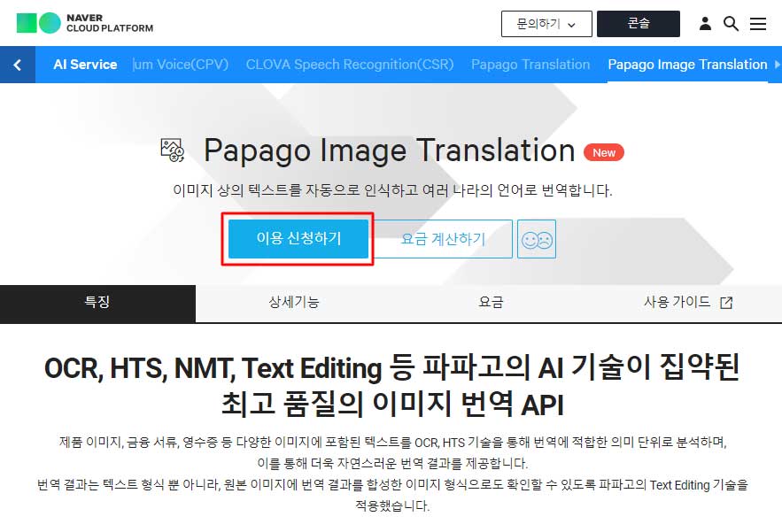Viewport: 782px width, 532px height.
Task: Click the satisfaction feedback faces icon
Action: (x=537, y=239)
